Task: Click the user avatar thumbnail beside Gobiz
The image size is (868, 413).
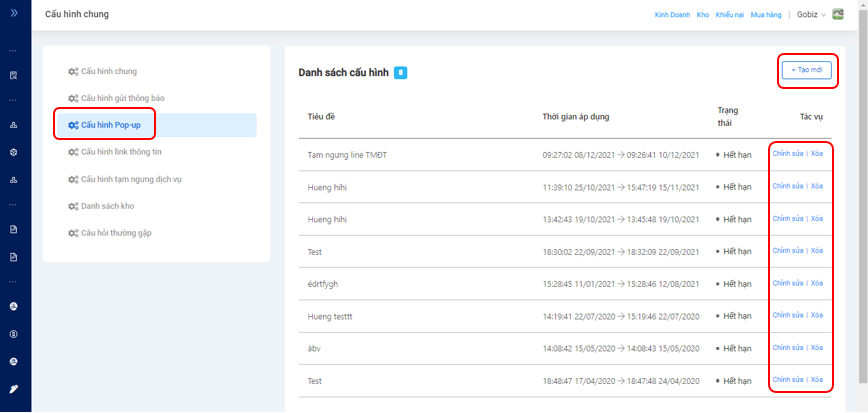Action: [x=837, y=14]
